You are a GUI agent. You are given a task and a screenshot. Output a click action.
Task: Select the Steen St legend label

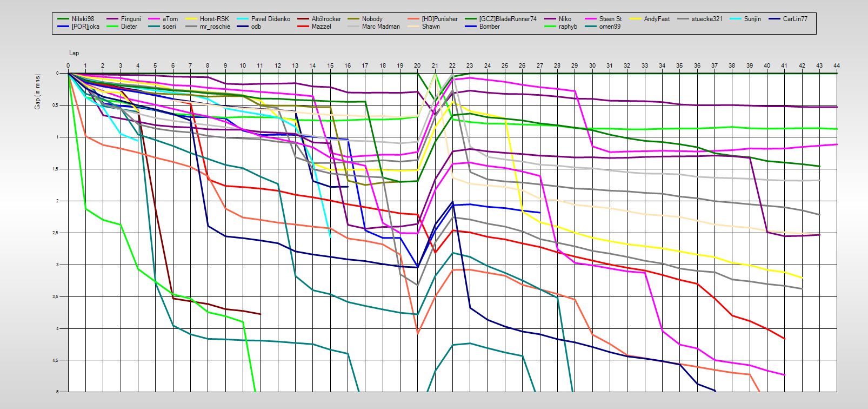[x=610, y=19]
